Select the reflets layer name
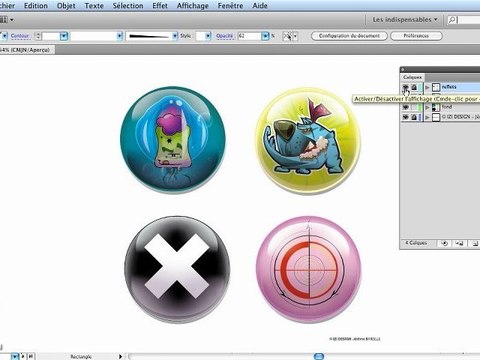The height and width of the screenshot is (360, 480). click(449, 87)
